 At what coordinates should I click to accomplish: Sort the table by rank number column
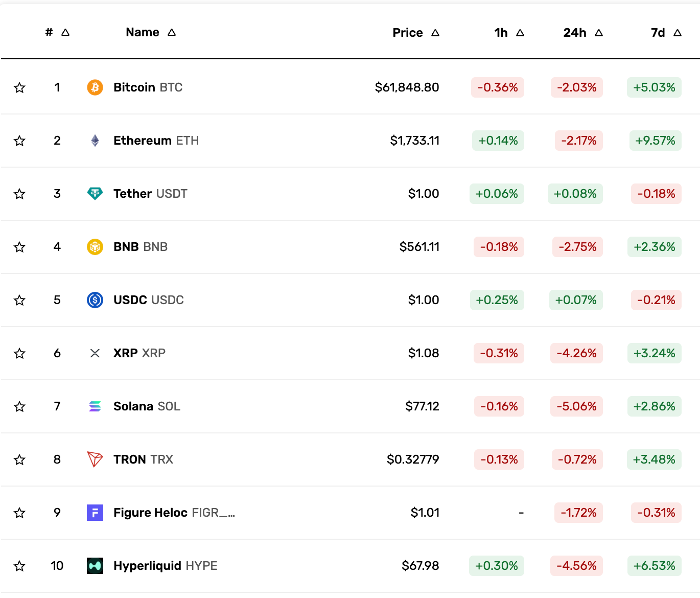[57, 32]
